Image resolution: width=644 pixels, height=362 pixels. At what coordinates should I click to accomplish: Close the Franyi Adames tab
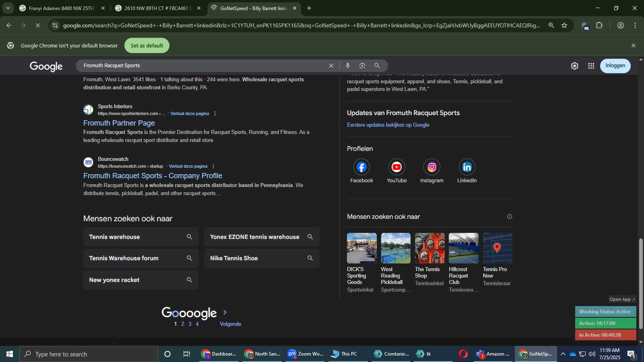coord(103,8)
